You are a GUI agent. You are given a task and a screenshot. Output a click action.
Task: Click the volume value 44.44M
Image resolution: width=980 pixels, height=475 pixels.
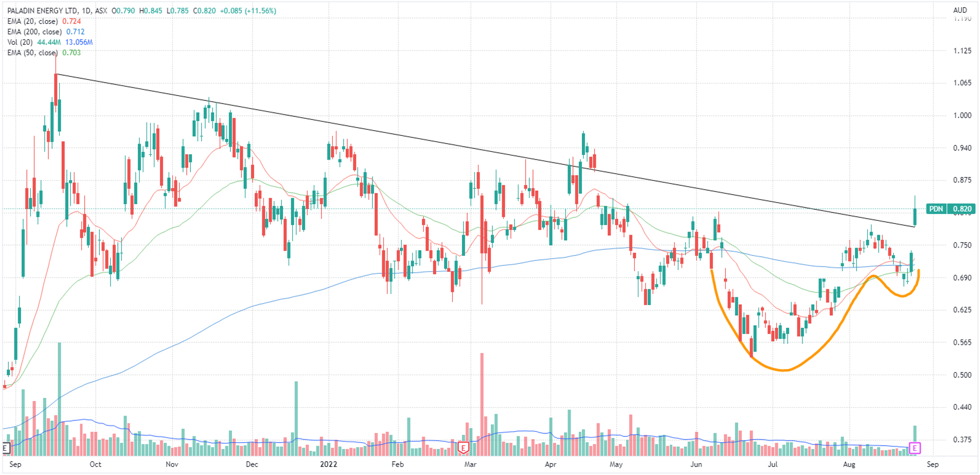point(49,42)
